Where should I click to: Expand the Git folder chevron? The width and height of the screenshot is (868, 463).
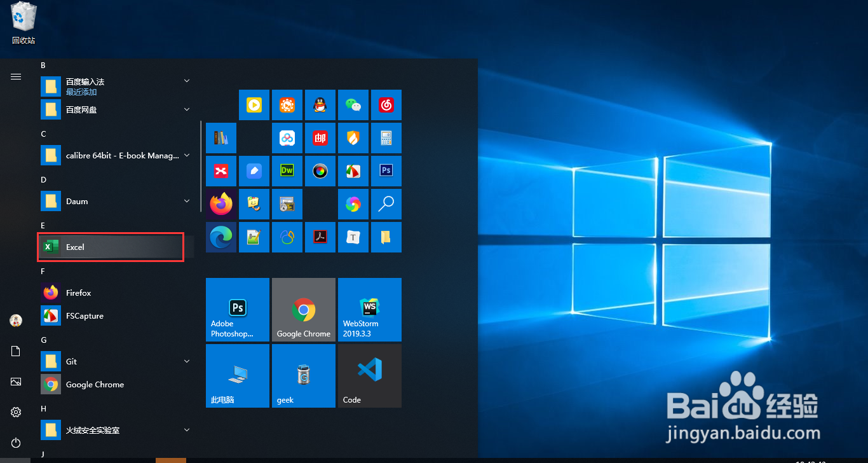(x=187, y=361)
